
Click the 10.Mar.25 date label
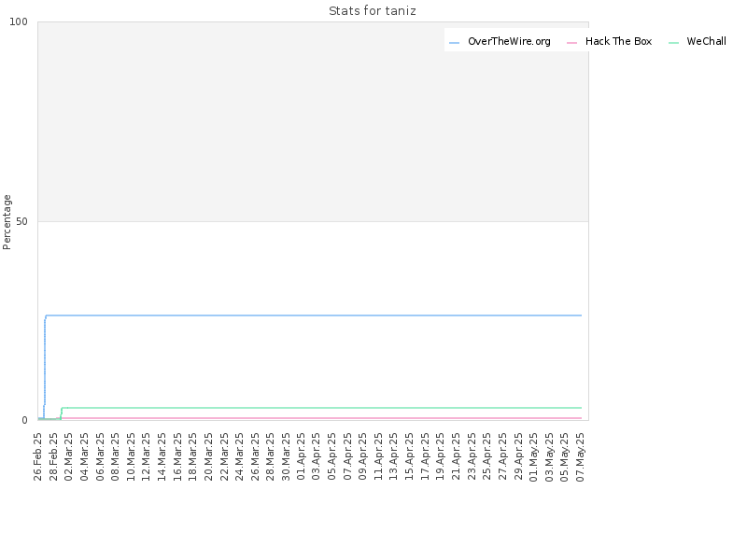pos(131,456)
